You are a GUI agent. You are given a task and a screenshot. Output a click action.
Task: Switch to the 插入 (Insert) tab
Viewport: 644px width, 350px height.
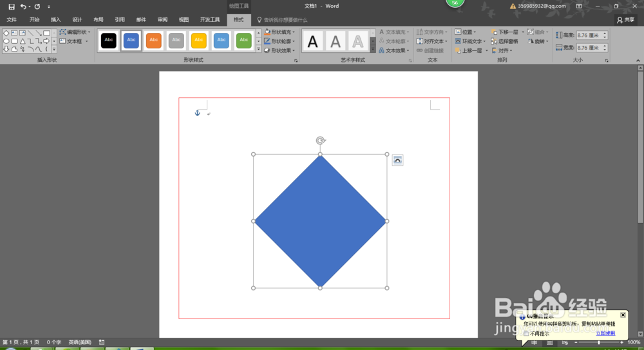click(x=56, y=20)
